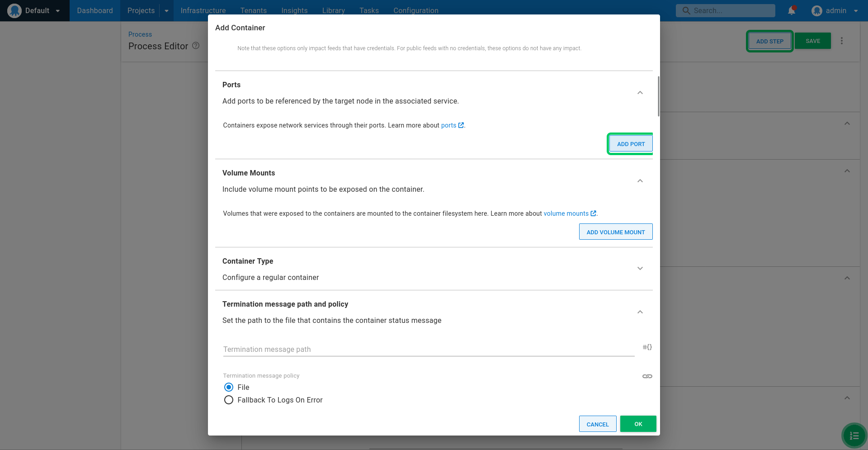Click the search magnifier icon
868x450 pixels.
[686, 10]
